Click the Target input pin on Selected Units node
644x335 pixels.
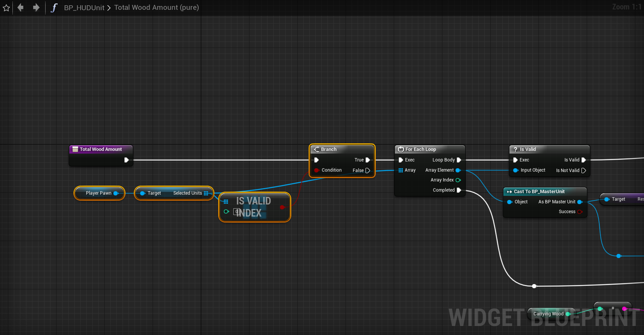[142, 193]
